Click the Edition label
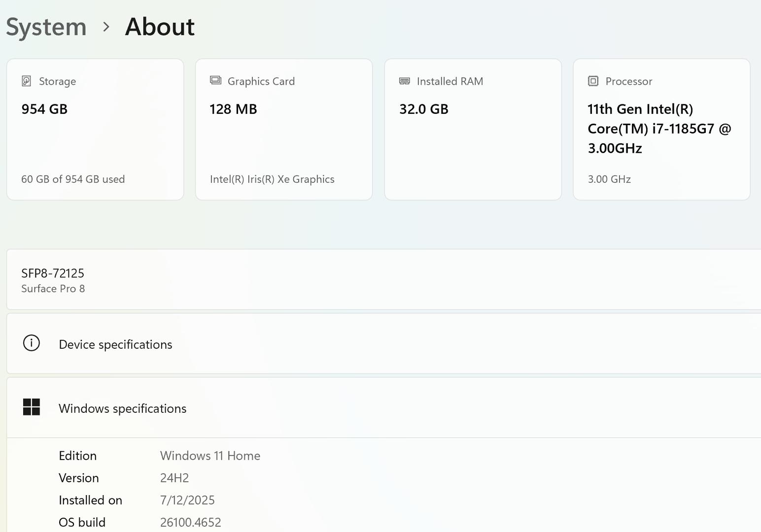 (77, 456)
